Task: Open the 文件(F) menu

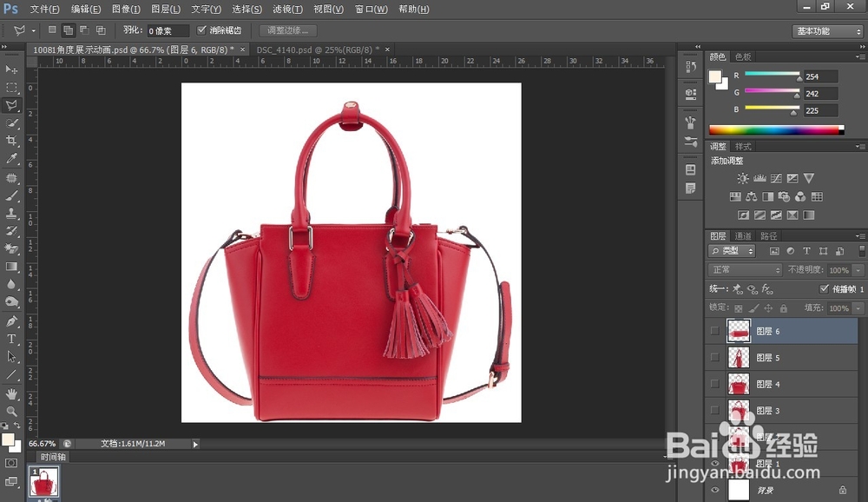Action: [44, 10]
